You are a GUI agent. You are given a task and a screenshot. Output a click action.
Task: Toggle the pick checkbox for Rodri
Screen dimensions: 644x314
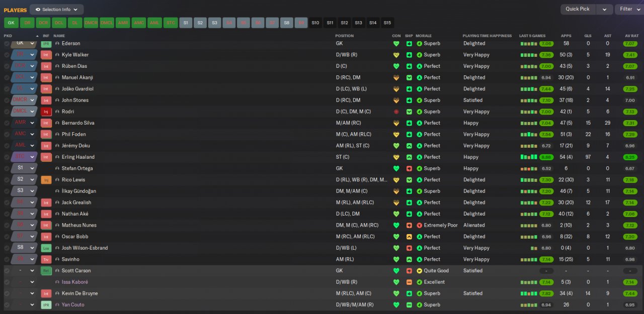(7, 112)
